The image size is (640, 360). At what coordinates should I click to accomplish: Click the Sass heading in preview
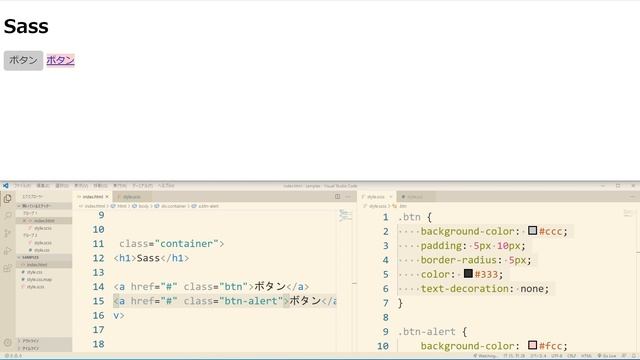tap(26, 26)
